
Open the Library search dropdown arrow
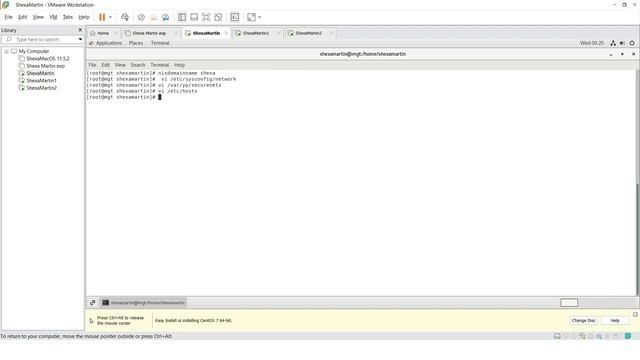click(x=80, y=39)
